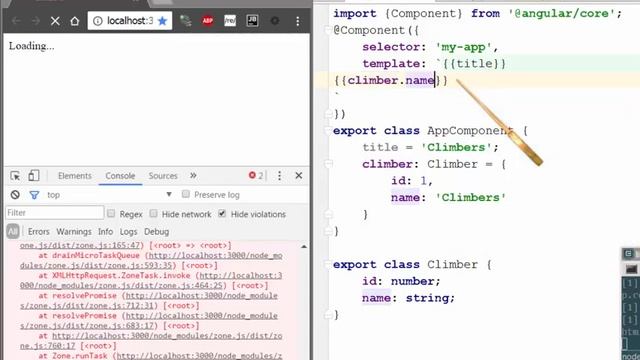Click 'name: string;' in Climber class

tap(408, 298)
